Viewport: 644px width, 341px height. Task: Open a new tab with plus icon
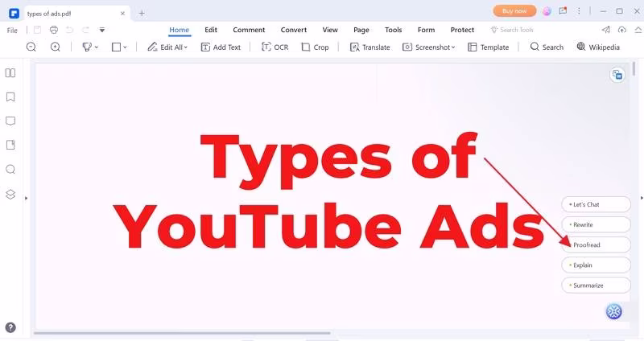(x=142, y=13)
